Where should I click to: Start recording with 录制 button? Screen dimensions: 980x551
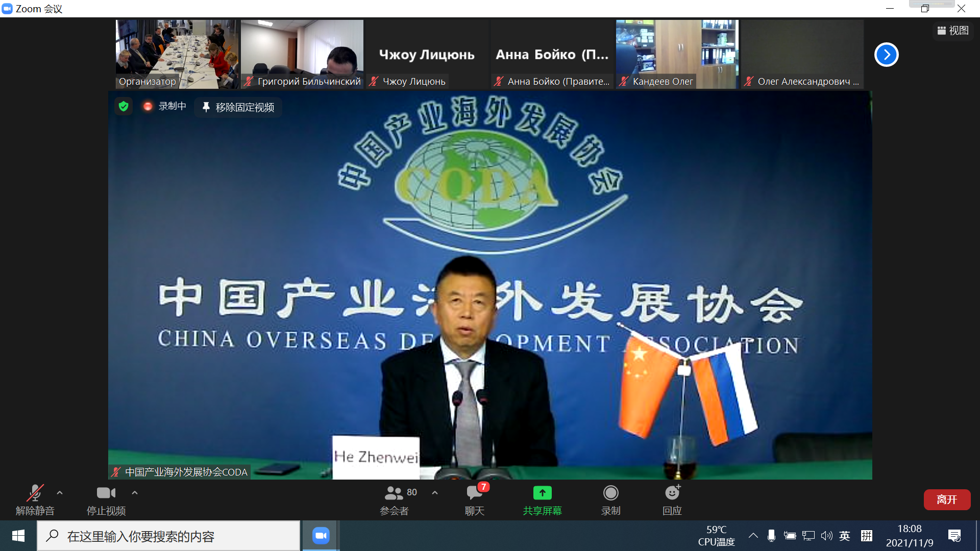click(x=611, y=500)
